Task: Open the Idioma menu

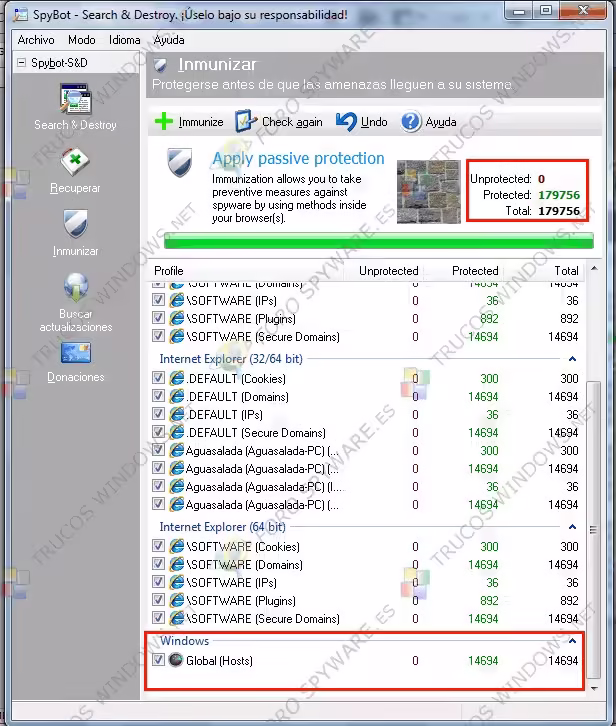Action: pyautogui.click(x=125, y=40)
